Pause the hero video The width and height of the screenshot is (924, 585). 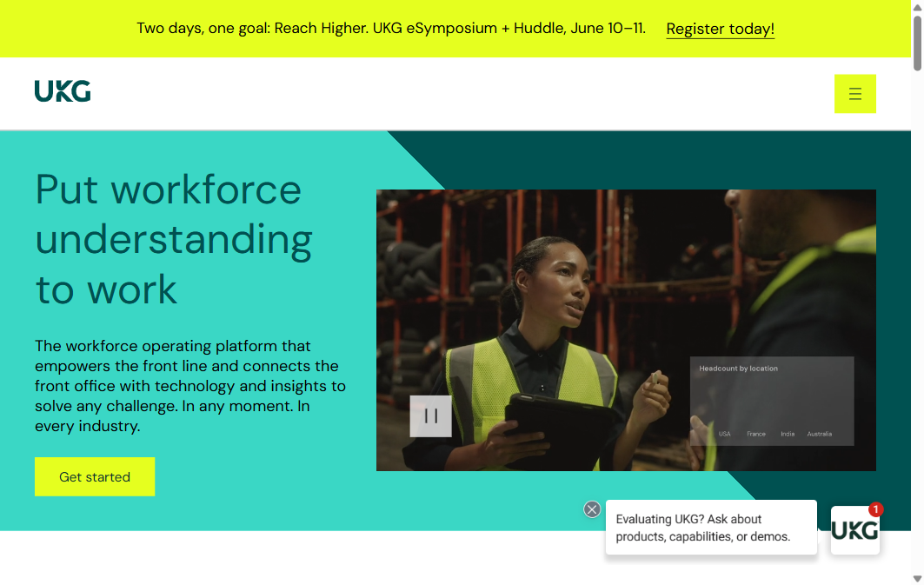[431, 415]
